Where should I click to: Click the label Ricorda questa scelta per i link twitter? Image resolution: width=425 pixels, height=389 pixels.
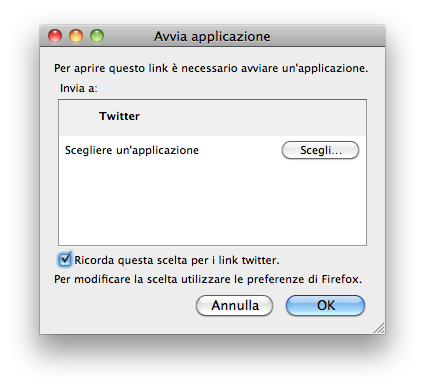click(x=177, y=260)
